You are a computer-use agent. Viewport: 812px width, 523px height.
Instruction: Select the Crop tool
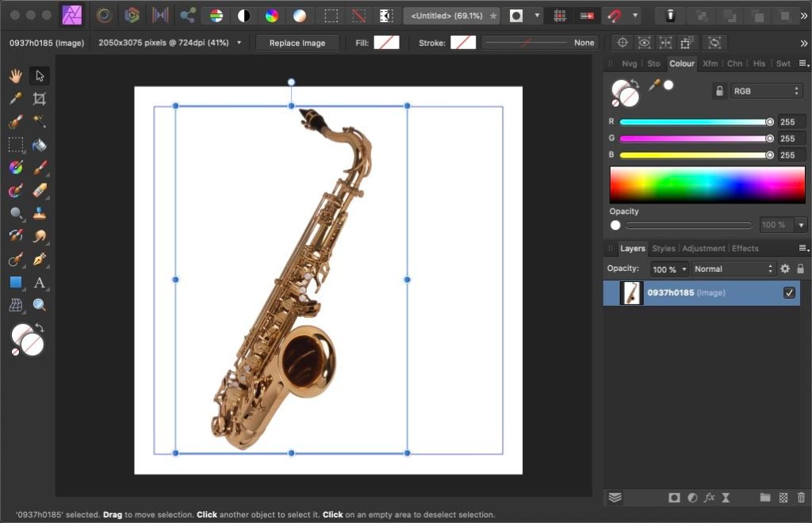pyautogui.click(x=38, y=100)
